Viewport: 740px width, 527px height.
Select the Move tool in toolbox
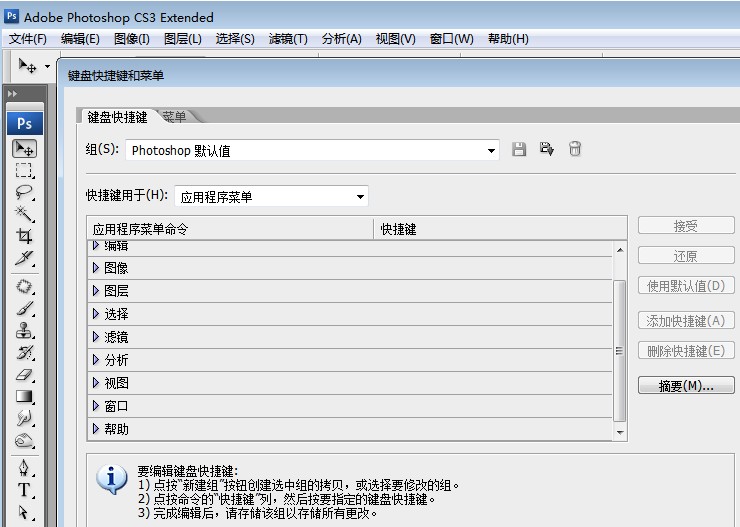25,149
